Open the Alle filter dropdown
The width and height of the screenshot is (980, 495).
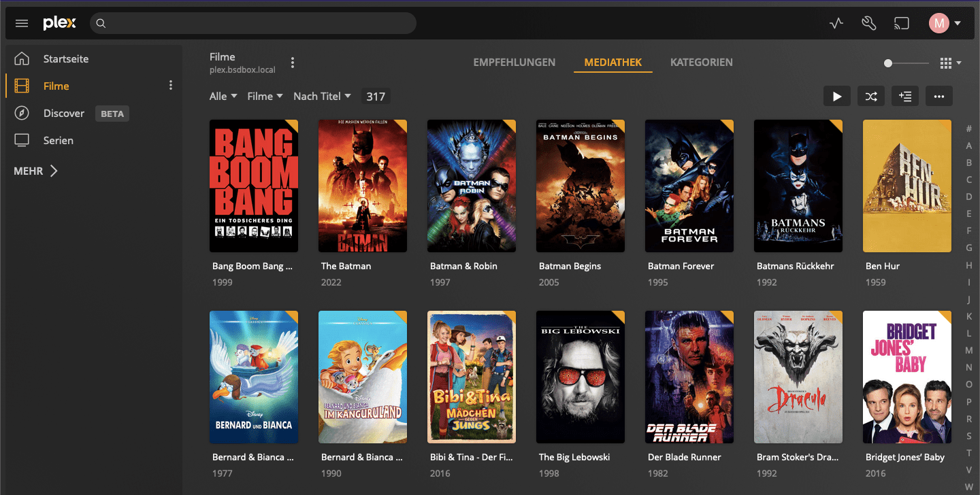pyautogui.click(x=223, y=97)
